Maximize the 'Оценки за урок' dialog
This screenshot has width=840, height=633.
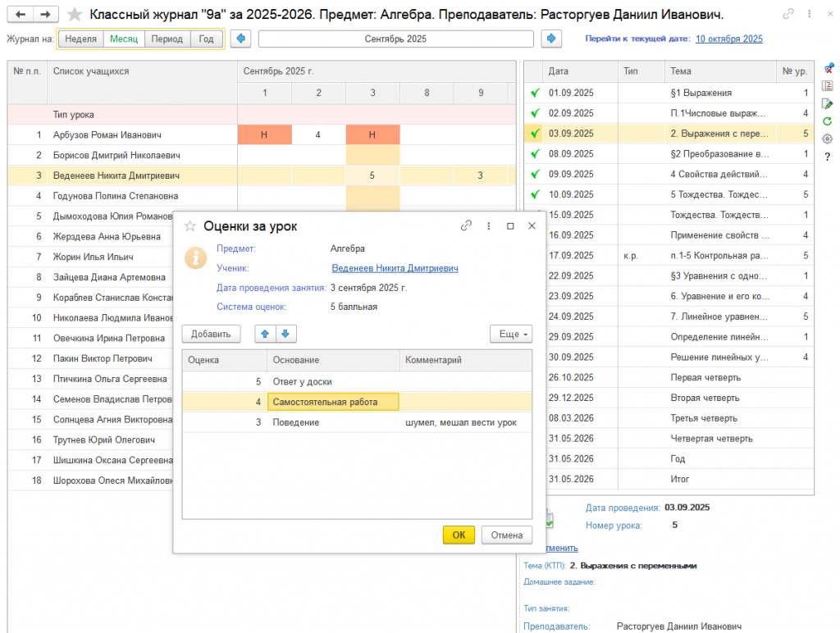510,226
